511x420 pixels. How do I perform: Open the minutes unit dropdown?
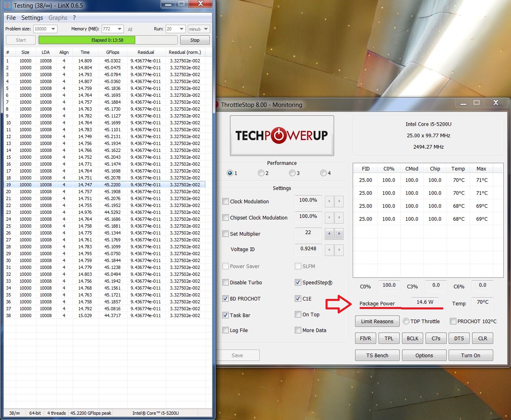199,29
